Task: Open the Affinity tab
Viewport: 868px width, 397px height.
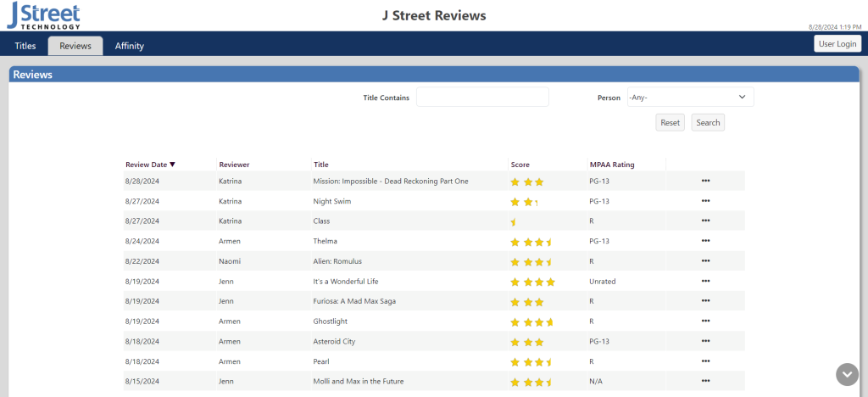Action: [x=130, y=46]
